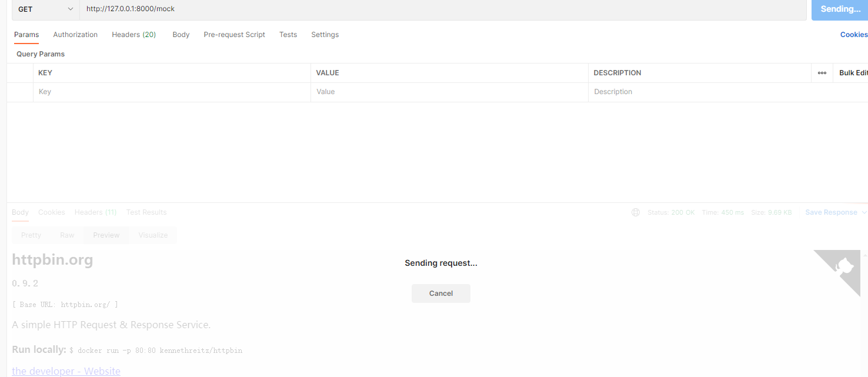Viewport: 868px width, 377px height.
Task: Click the request URL field
Action: pyautogui.click(x=443, y=9)
